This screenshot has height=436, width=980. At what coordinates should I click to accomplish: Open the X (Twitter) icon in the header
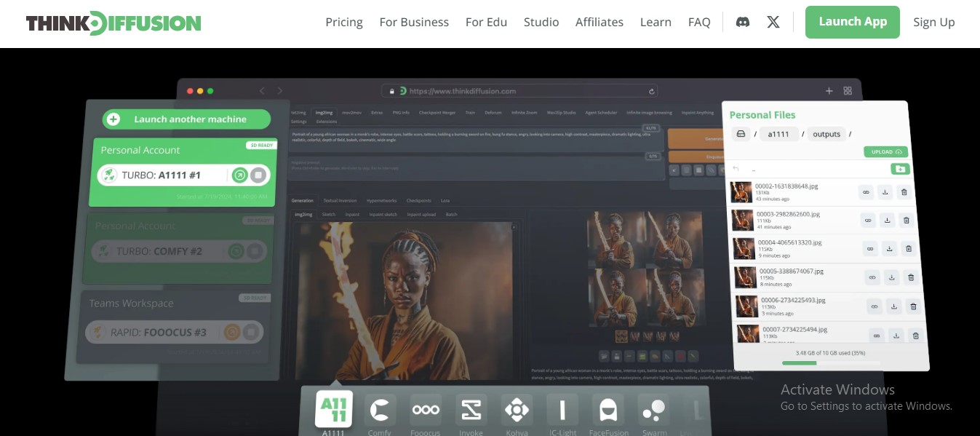tap(773, 22)
